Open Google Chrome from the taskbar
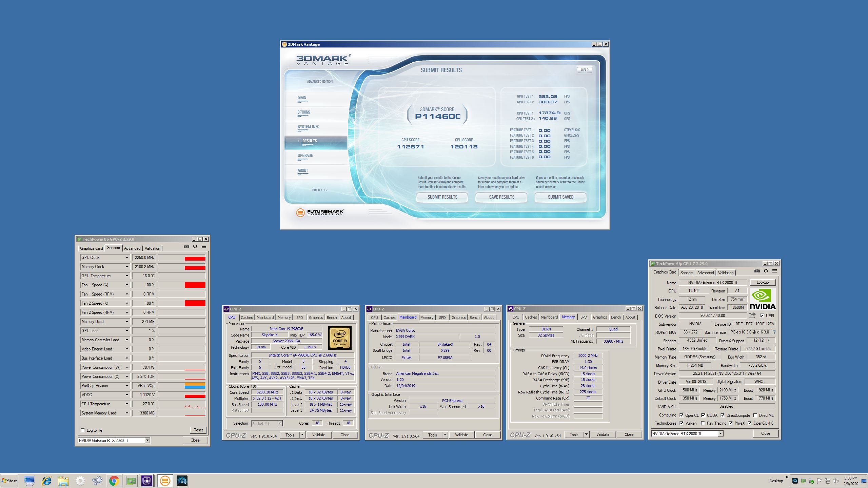The width and height of the screenshot is (868, 488). click(x=114, y=481)
